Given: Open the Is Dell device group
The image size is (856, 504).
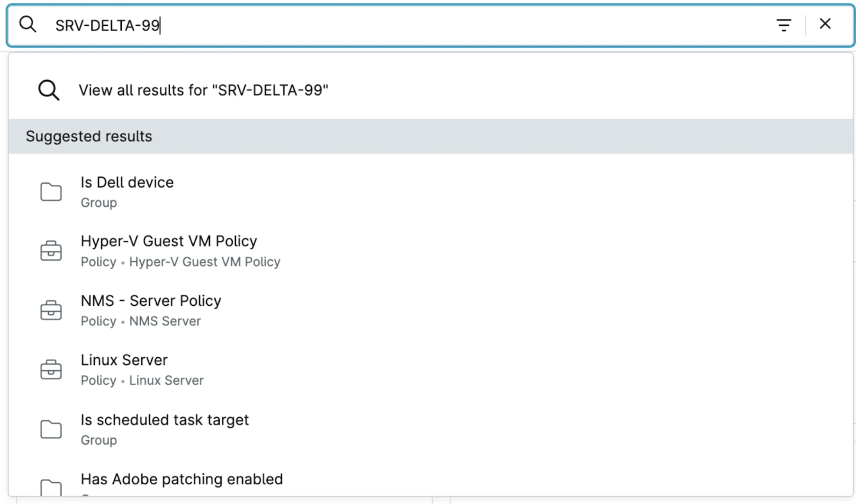Looking at the screenshot, I should pos(430,192).
